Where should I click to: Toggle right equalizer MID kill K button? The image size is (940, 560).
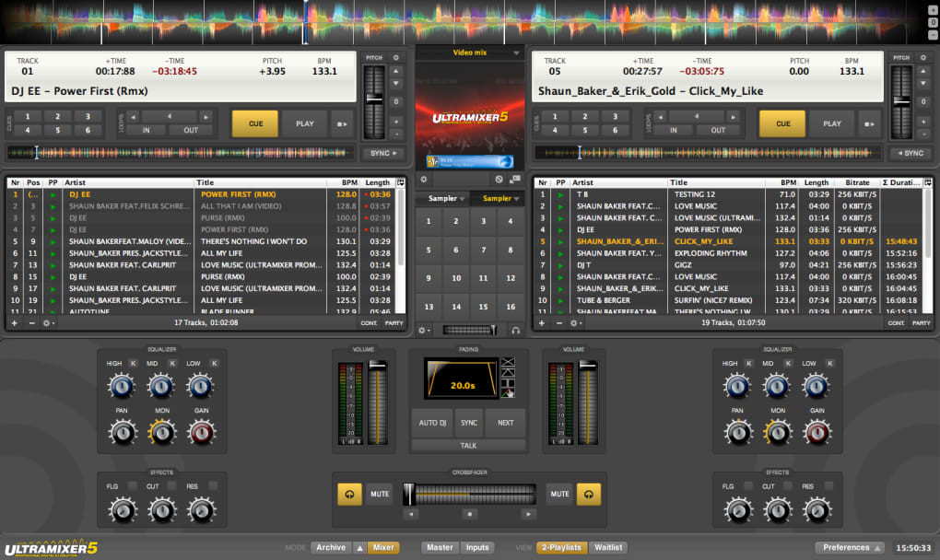click(x=788, y=364)
